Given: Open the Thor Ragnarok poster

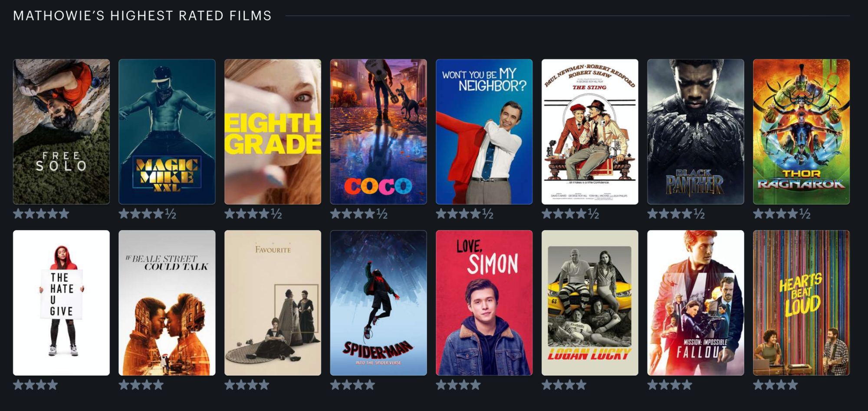Looking at the screenshot, I should [801, 132].
